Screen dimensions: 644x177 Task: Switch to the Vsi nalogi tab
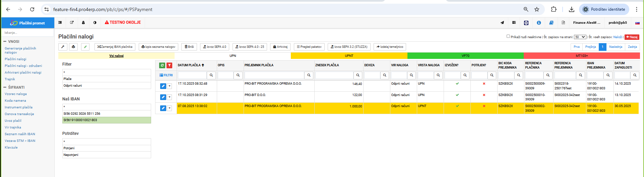click(116, 56)
